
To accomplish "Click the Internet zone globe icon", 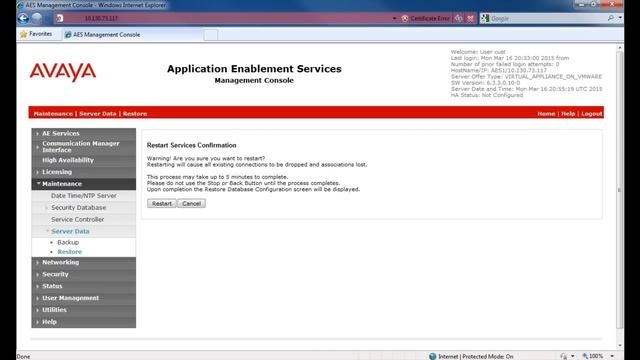I will [x=433, y=356].
